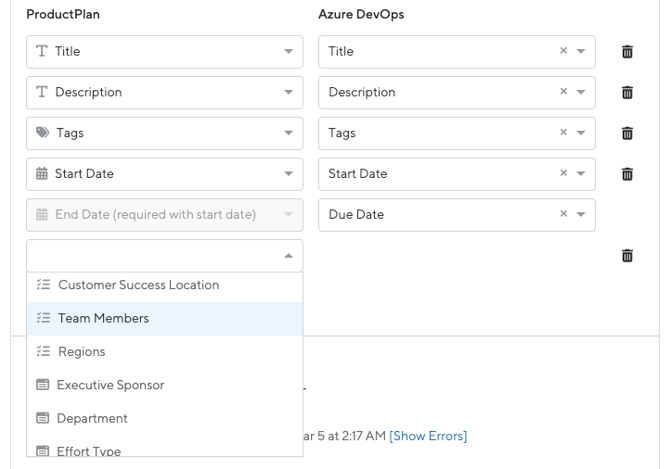Clear the Azure DevOps Title selection

pos(563,52)
